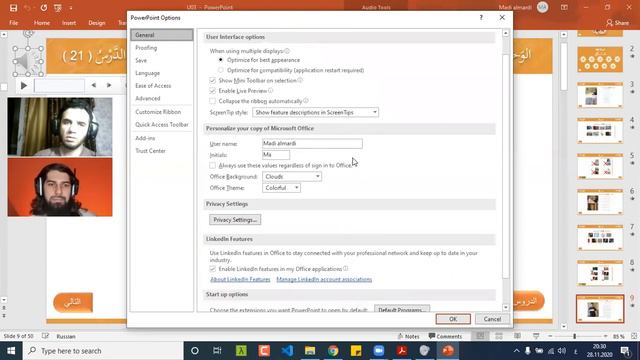Image resolution: width=640 pixels, height=360 pixels.
Task: Select slide 9 thumbnail
Action: 600,309
